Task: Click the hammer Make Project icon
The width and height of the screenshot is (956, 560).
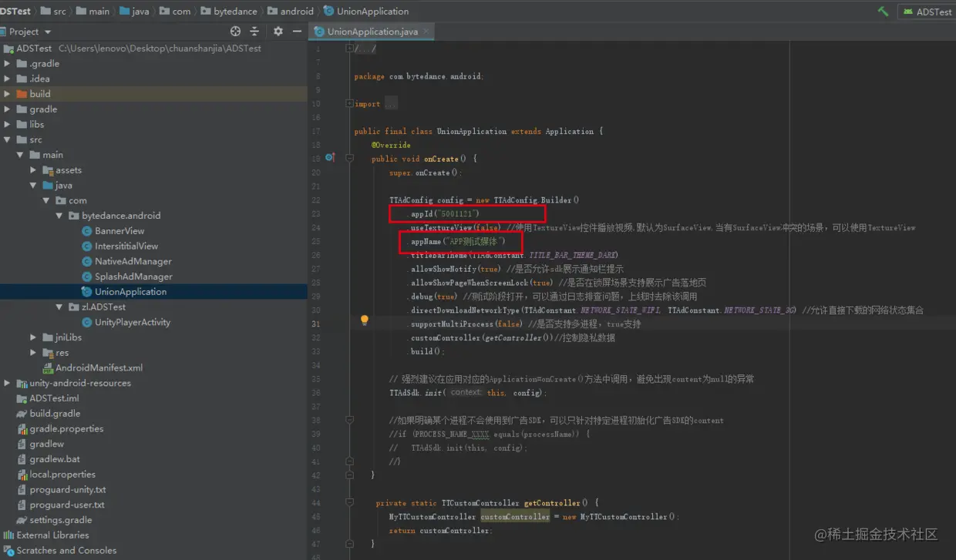Action: click(883, 12)
